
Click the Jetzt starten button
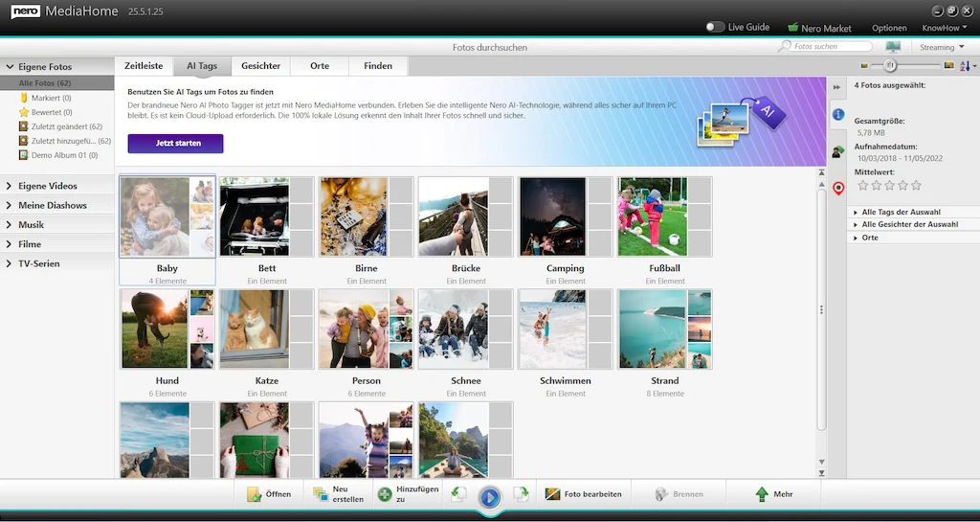176,143
